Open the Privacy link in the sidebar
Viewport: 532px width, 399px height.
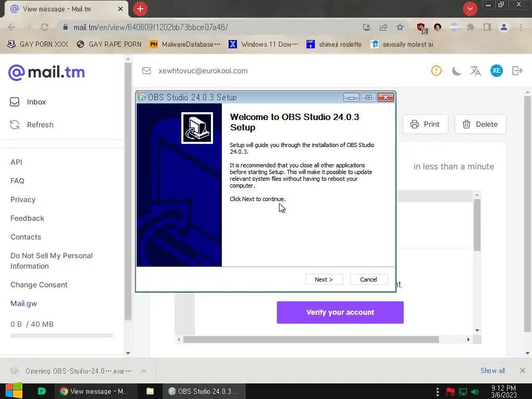point(23,199)
